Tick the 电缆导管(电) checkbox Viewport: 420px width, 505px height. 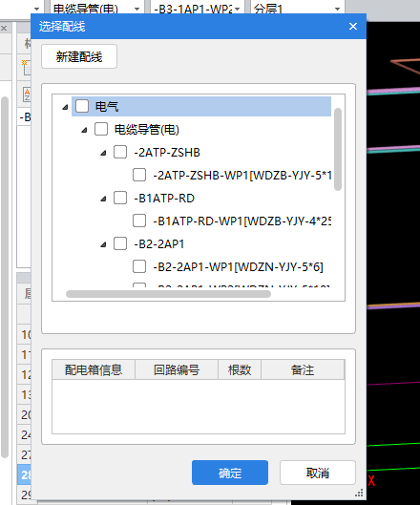pyautogui.click(x=101, y=129)
